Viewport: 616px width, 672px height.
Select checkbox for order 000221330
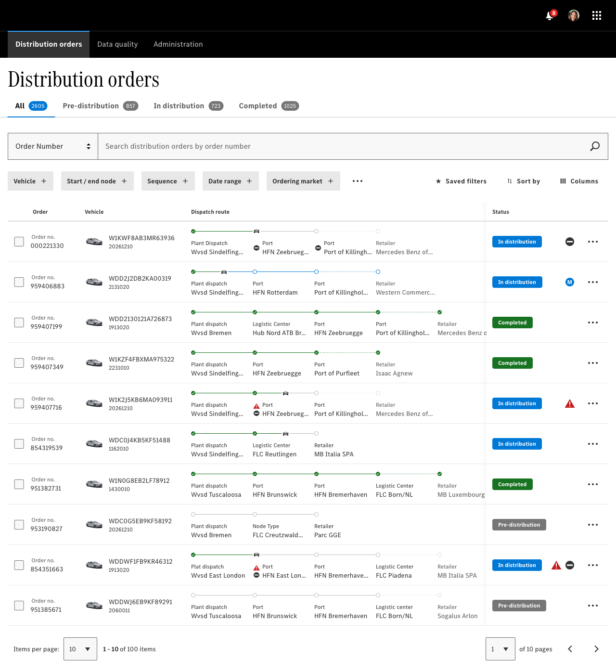tap(19, 242)
